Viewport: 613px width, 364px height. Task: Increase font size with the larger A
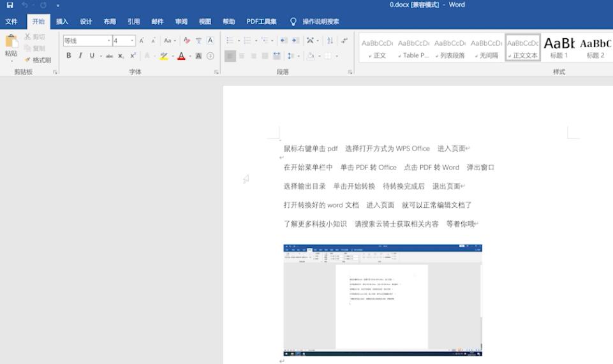(x=142, y=41)
